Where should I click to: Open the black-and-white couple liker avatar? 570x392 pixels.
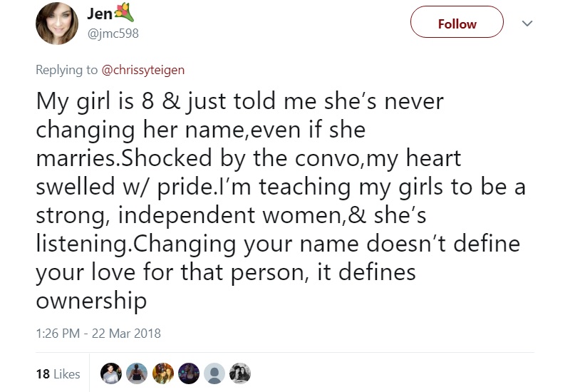point(240,373)
